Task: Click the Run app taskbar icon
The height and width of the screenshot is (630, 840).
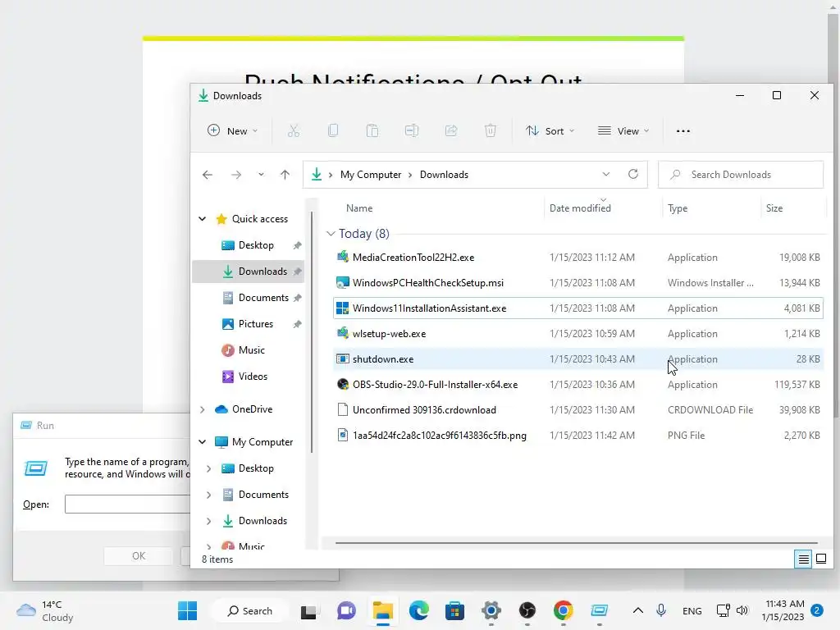Action: pyautogui.click(x=599, y=610)
